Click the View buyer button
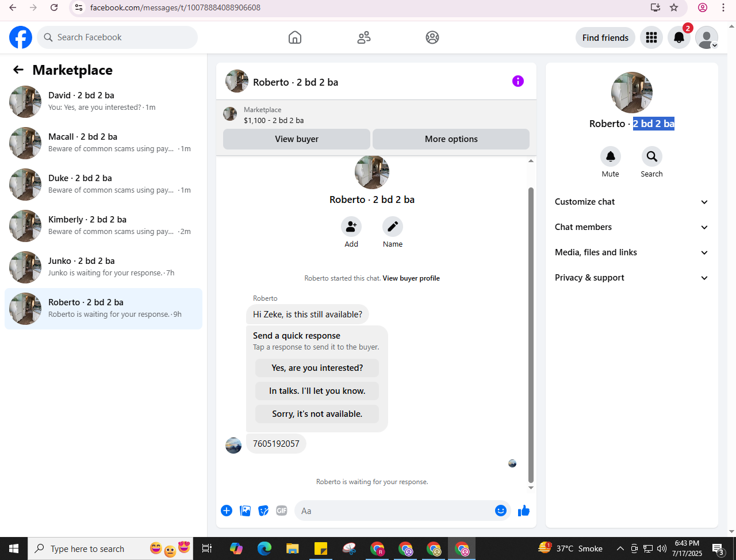Viewport: 736px width, 560px height. [297, 139]
